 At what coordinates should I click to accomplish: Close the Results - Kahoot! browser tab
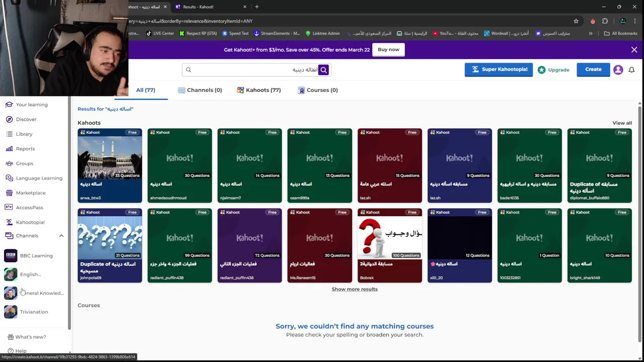tap(245, 7)
